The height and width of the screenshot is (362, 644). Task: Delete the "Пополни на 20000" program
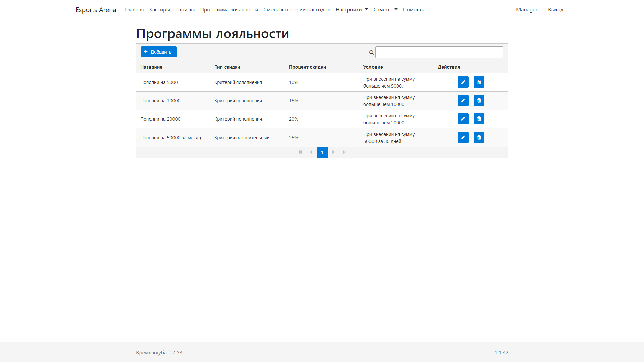[479, 119]
